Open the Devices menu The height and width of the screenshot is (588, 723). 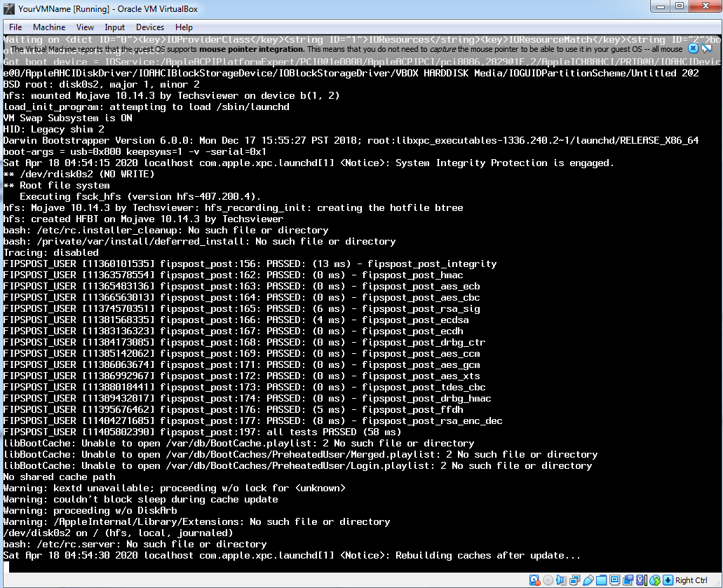(x=150, y=27)
